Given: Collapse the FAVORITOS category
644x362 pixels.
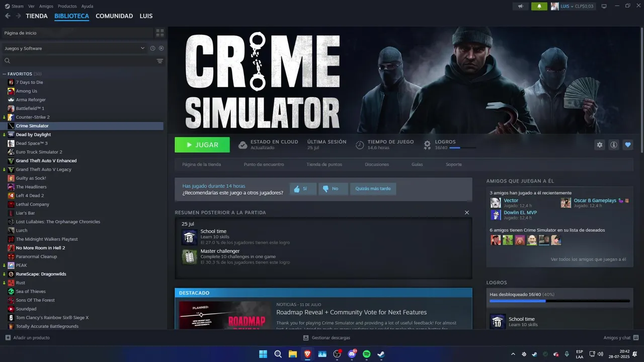Looking at the screenshot, I should 5,74.
